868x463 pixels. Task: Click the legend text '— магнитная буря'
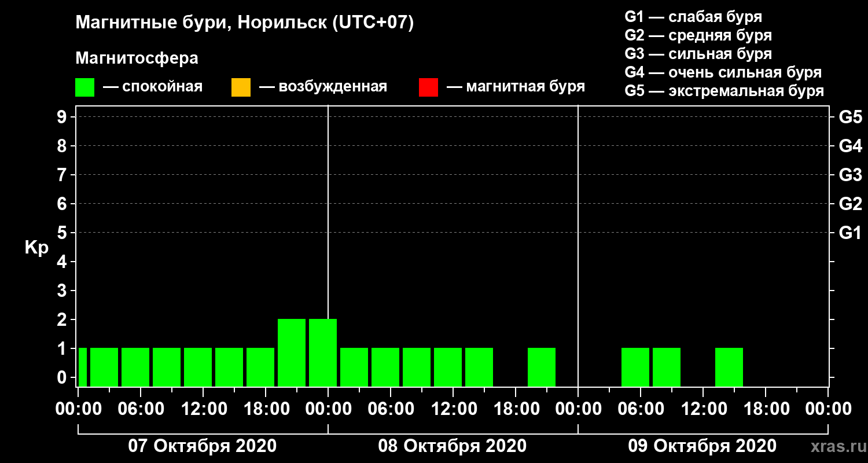click(x=516, y=87)
